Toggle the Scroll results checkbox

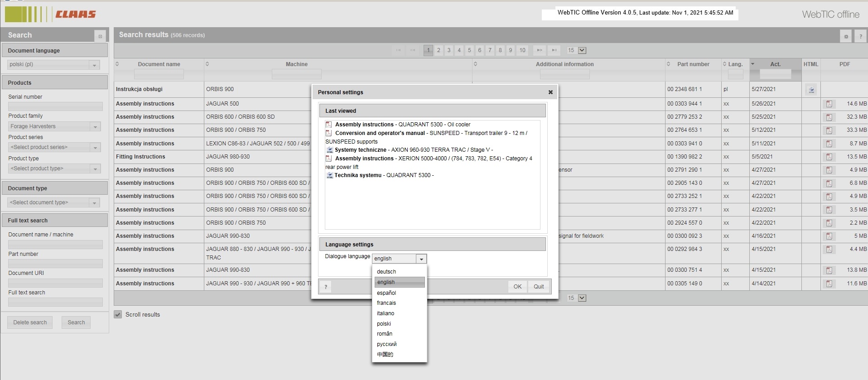[118, 314]
